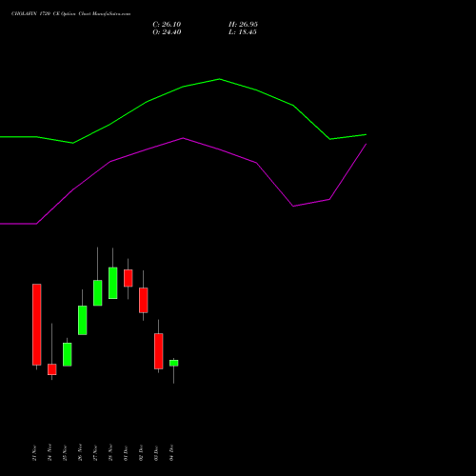This screenshot has width=476, height=476.
Task: Click the green candle for 27 Nov
Action: coord(98,293)
